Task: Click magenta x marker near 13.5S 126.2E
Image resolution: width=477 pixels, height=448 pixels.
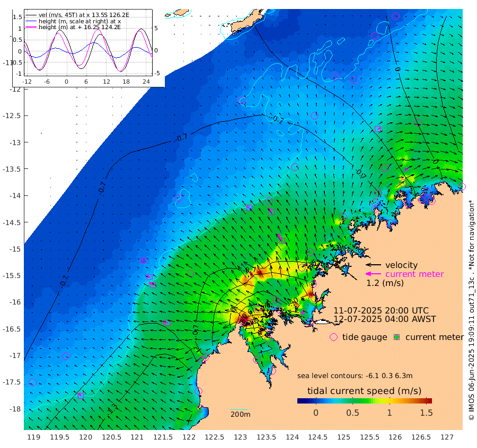Action: [407, 169]
